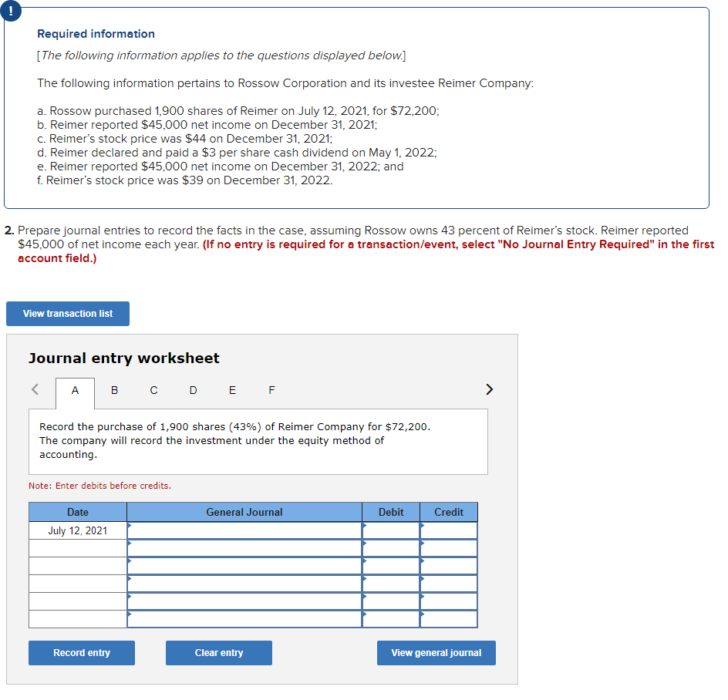Click last row Debit field
This screenshot has width=728, height=700.
pos(391,619)
